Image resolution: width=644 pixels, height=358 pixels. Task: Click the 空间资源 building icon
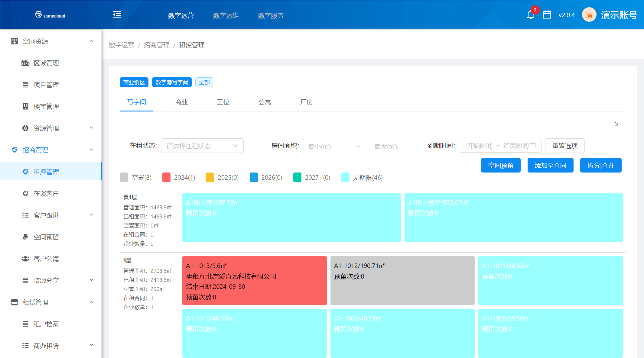(15, 41)
